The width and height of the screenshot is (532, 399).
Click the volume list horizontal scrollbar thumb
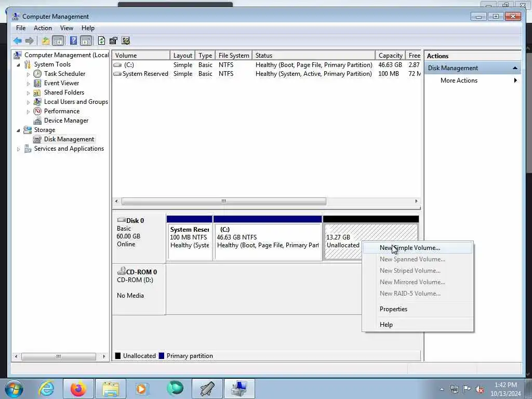(x=224, y=202)
